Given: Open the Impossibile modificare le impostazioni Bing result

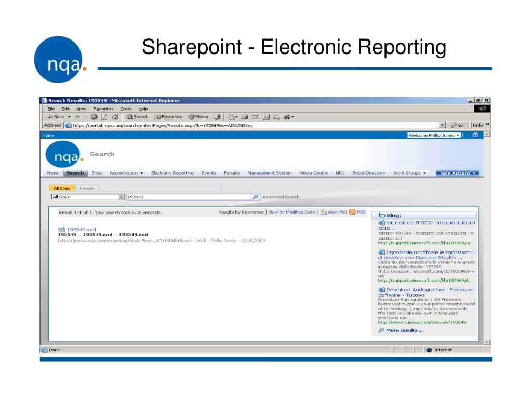Looking at the screenshot, I should pos(426,255).
